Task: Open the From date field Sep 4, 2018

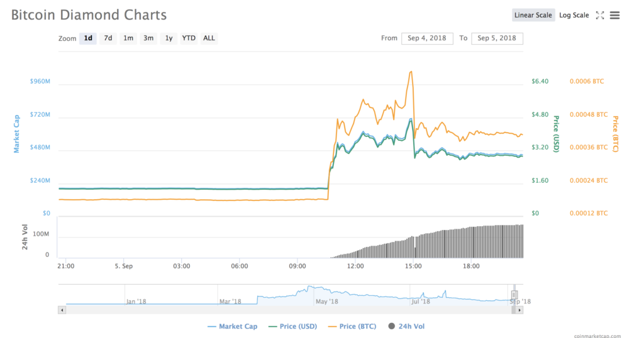Action: 427,38
